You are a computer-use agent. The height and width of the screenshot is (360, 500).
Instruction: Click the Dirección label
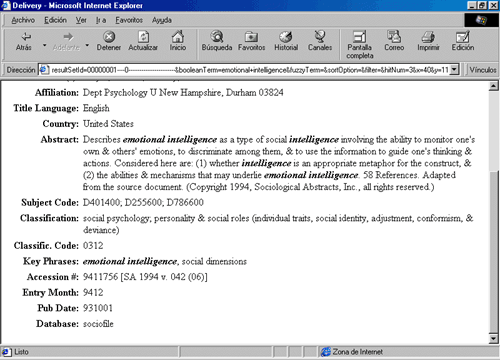click(x=21, y=70)
